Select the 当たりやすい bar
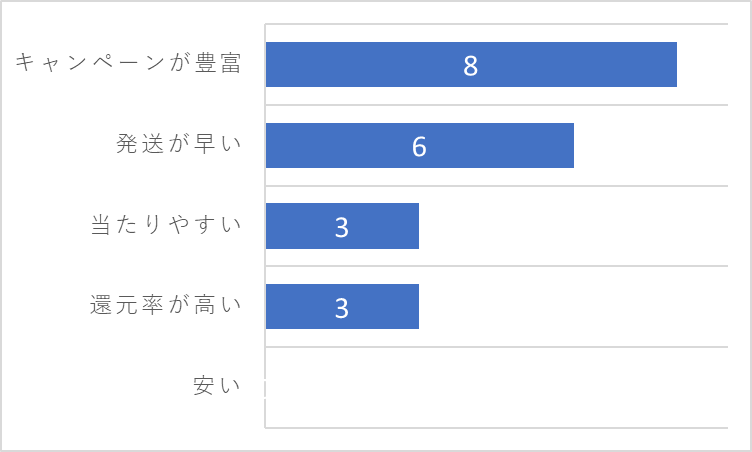This screenshot has width=752, height=452. [342, 226]
